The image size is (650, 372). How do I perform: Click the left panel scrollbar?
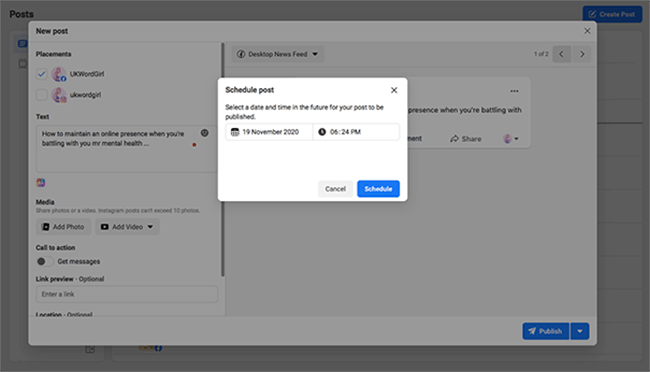223,160
